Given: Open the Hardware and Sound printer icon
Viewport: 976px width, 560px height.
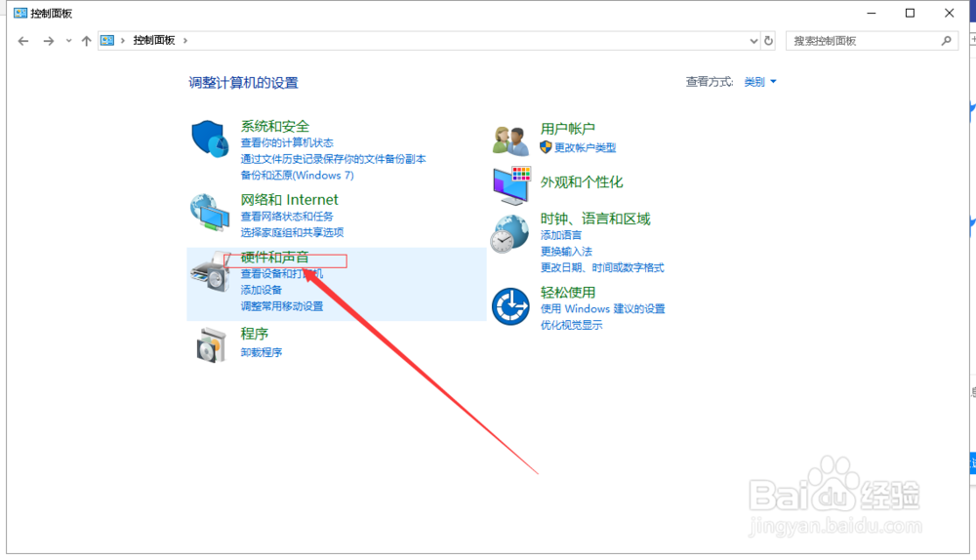Looking at the screenshot, I should click(210, 272).
